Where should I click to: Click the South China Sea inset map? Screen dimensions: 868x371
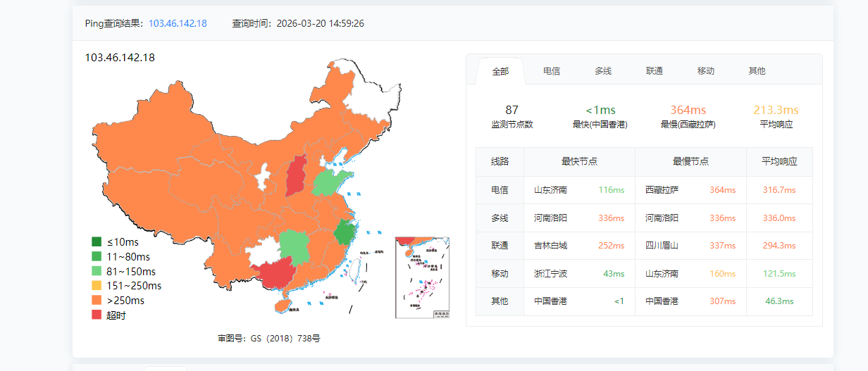pos(422,277)
